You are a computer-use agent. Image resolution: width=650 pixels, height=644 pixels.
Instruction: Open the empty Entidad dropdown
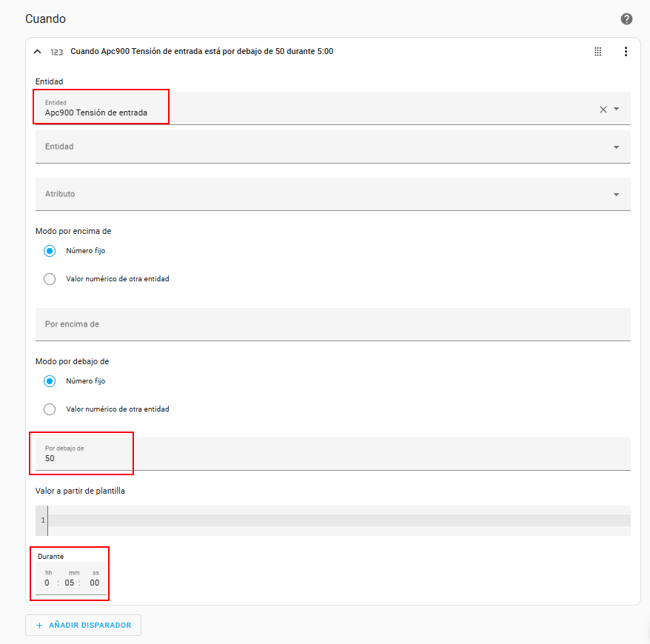click(333, 147)
